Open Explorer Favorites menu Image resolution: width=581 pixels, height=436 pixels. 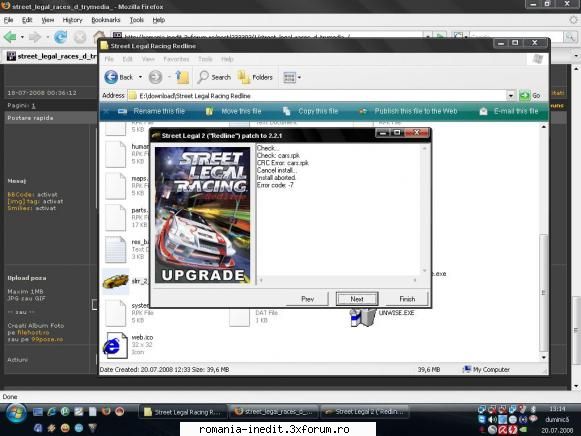pos(176,59)
